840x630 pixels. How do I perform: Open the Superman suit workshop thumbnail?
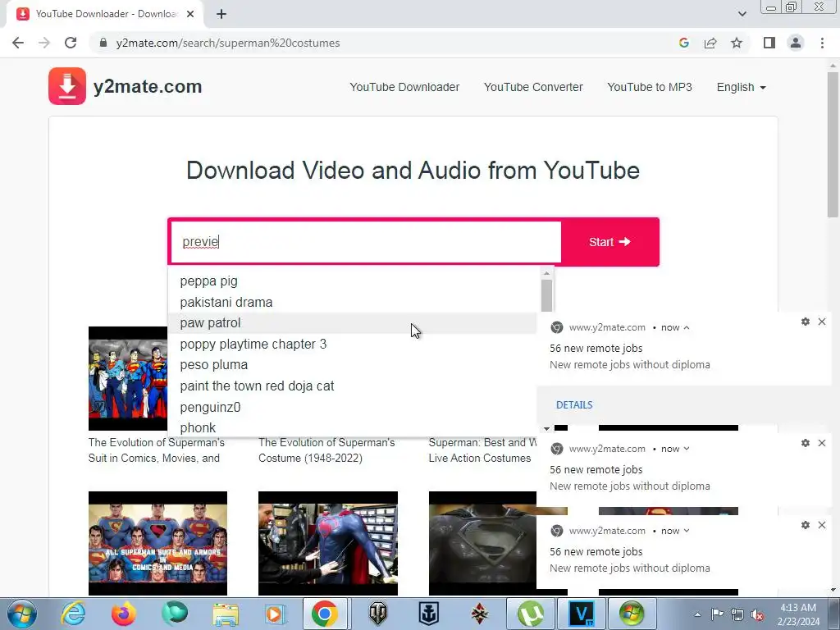[328, 543]
